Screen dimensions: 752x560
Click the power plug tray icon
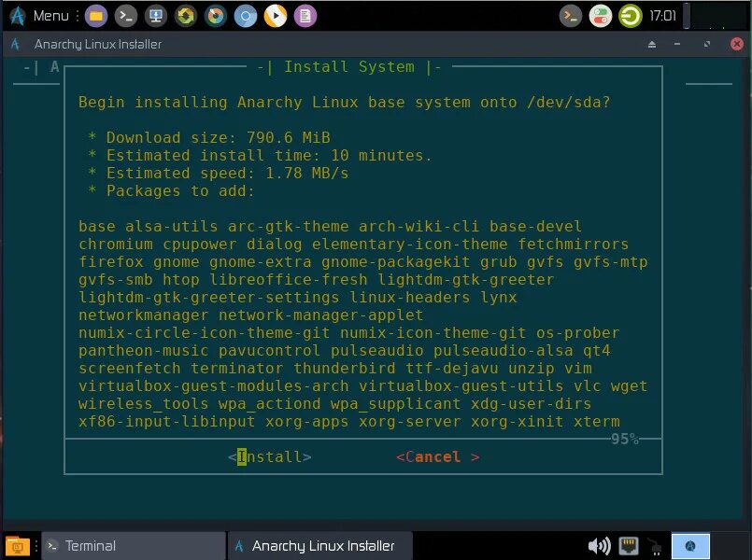coord(655,546)
